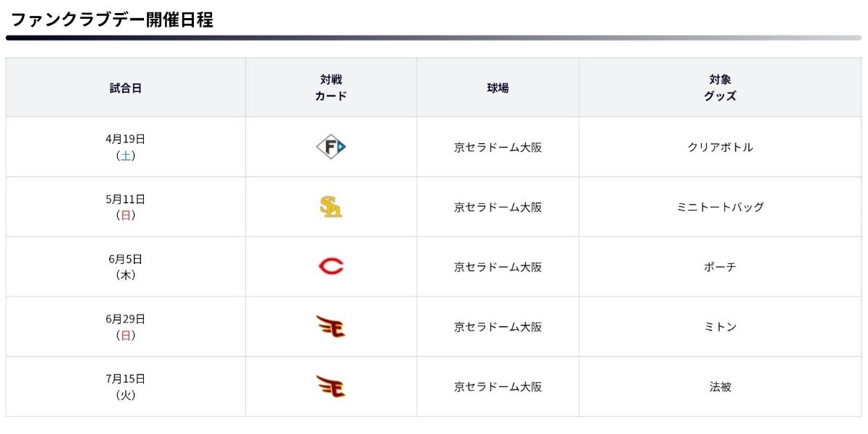The width and height of the screenshot is (868, 434).
Task: Click the Eagles logo in July 15 row
Action: [x=331, y=386]
